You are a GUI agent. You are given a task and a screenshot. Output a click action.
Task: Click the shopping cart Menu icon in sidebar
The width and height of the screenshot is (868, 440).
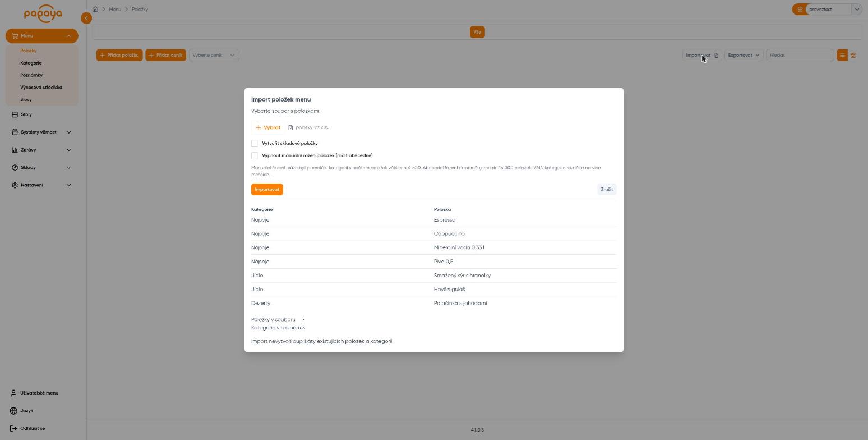pyautogui.click(x=15, y=36)
